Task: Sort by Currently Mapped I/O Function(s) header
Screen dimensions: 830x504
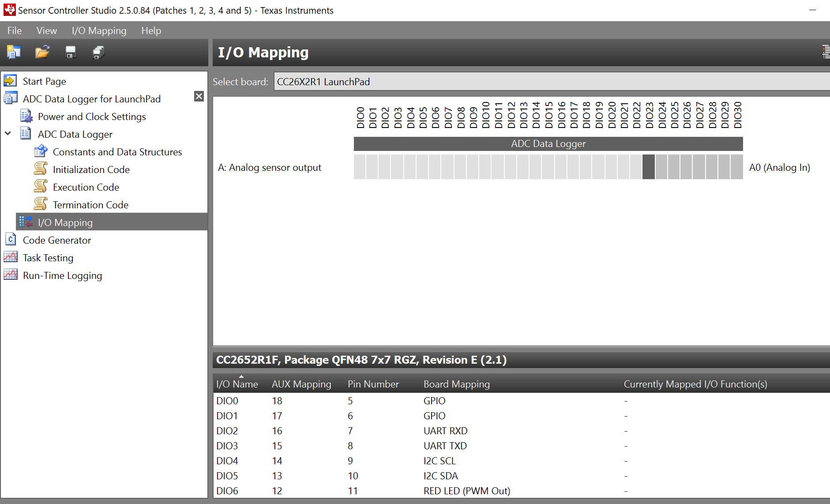Action: pos(695,384)
